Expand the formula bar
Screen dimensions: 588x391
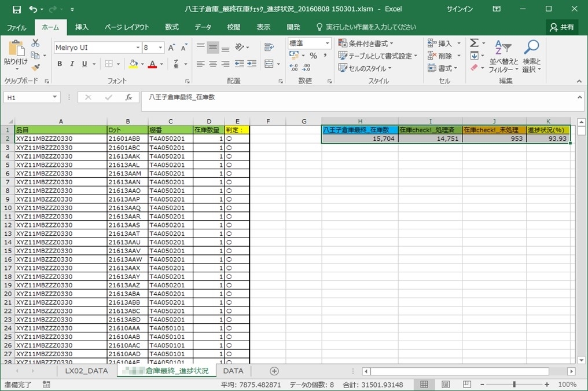[x=580, y=97]
